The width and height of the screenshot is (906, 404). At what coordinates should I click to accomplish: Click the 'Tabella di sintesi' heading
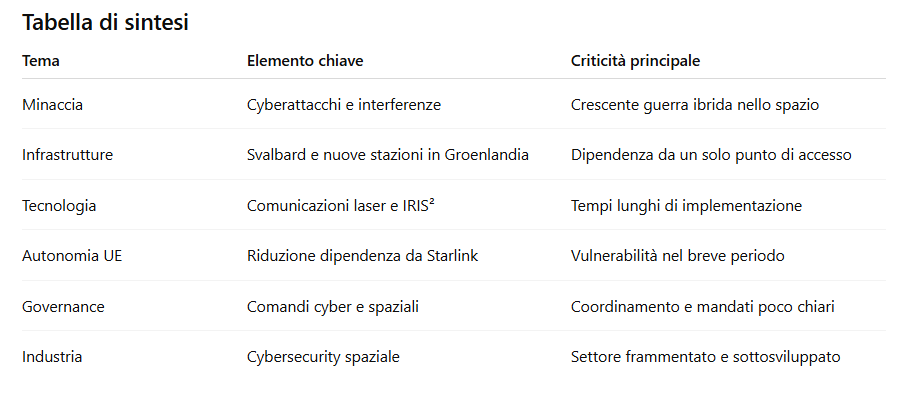click(105, 24)
